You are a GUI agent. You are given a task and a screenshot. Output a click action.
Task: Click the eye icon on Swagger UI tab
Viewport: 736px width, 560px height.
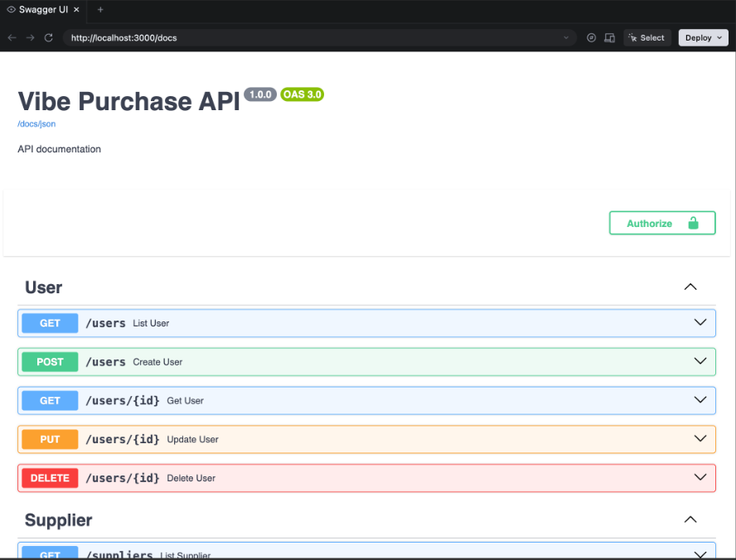[x=12, y=9]
